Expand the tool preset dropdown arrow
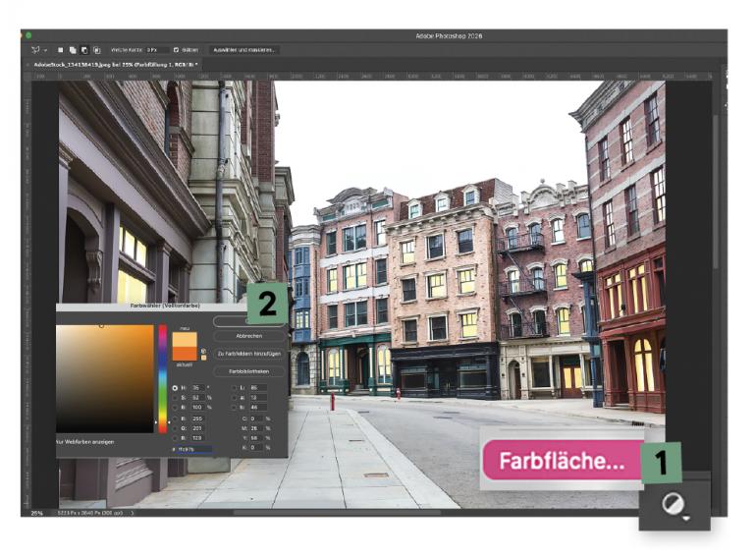The width and height of the screenshot is (756, 559). 45,50
